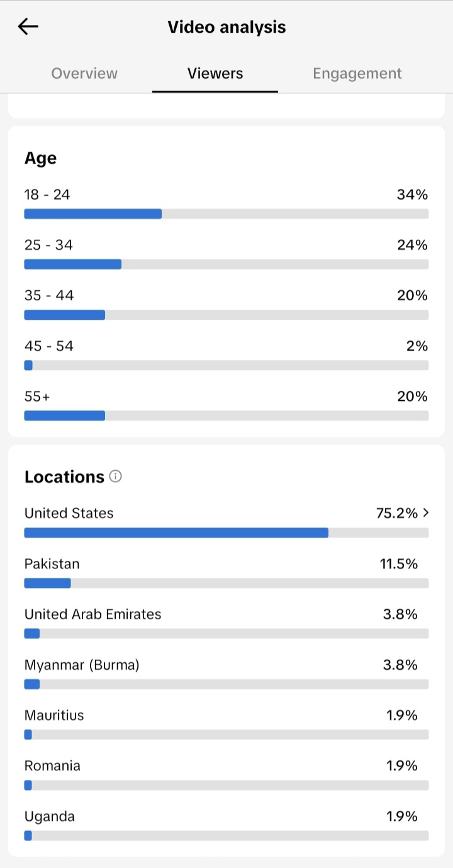Click the 18 - 24 age bar
Viewport: 453px width, 868px height.
pyautogui.click(x=226, y=214)
